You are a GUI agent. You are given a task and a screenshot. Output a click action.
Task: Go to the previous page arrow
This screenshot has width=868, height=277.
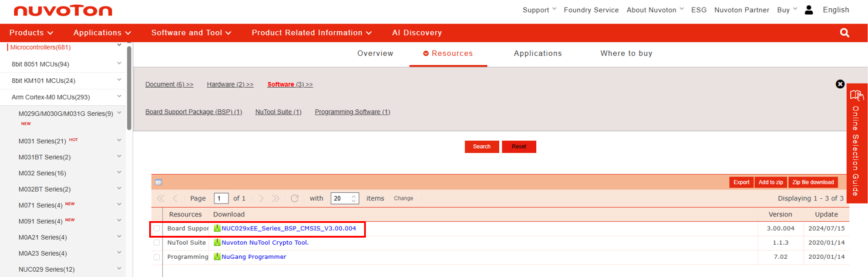pos(175,198)
